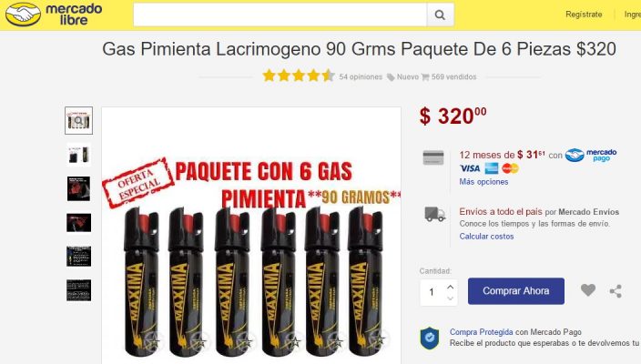View the 54 opiniones reviews
Viewport: 641px width, 364px height.
pos(361,76)
